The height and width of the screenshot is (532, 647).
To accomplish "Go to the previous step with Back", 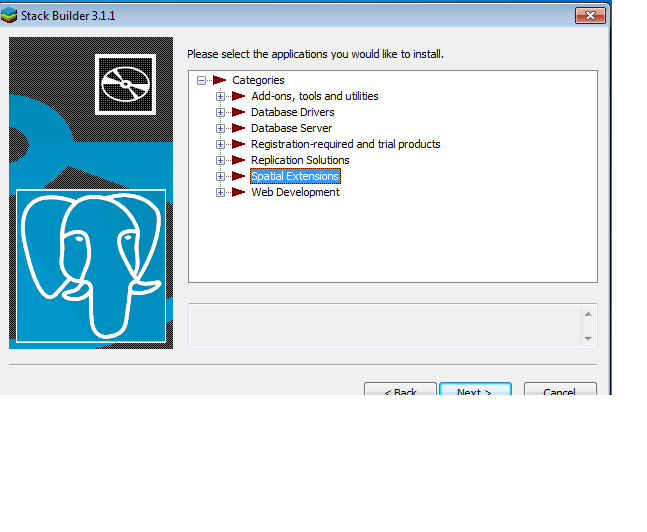I will [x=400, y=389].
